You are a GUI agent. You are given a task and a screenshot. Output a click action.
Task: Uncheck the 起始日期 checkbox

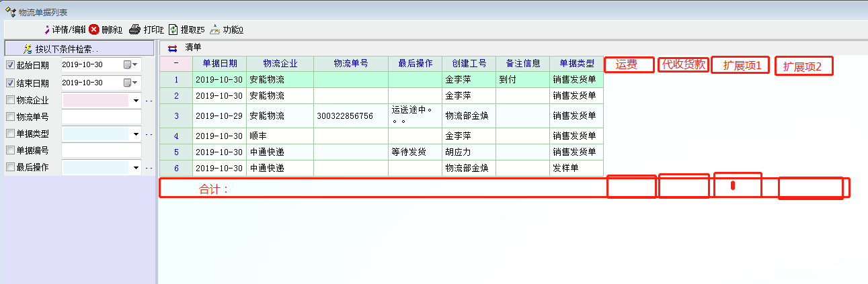click(10, 65)
